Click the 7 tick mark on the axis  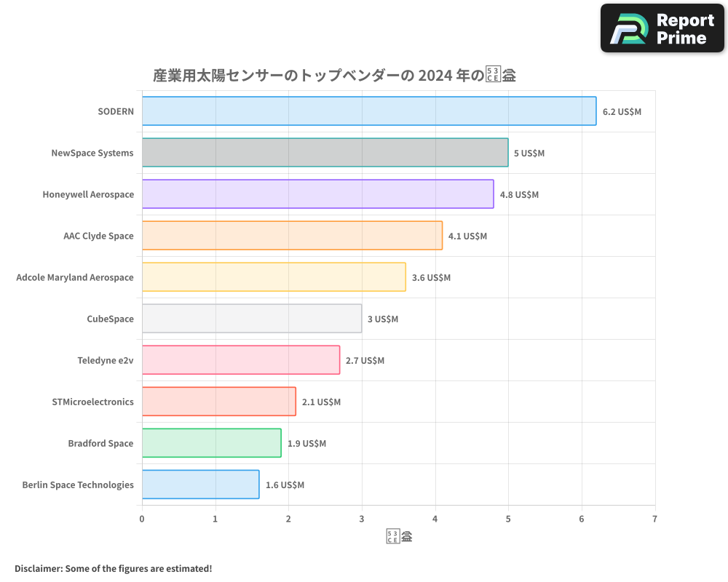coord(654,519)
